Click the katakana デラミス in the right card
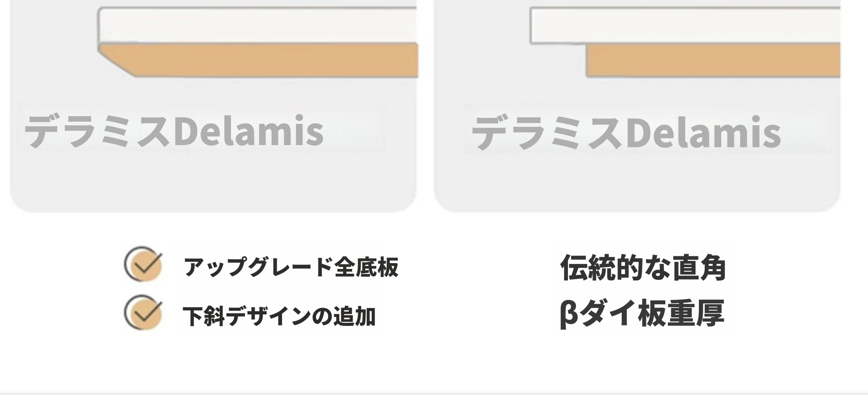 tap(548, 133)
